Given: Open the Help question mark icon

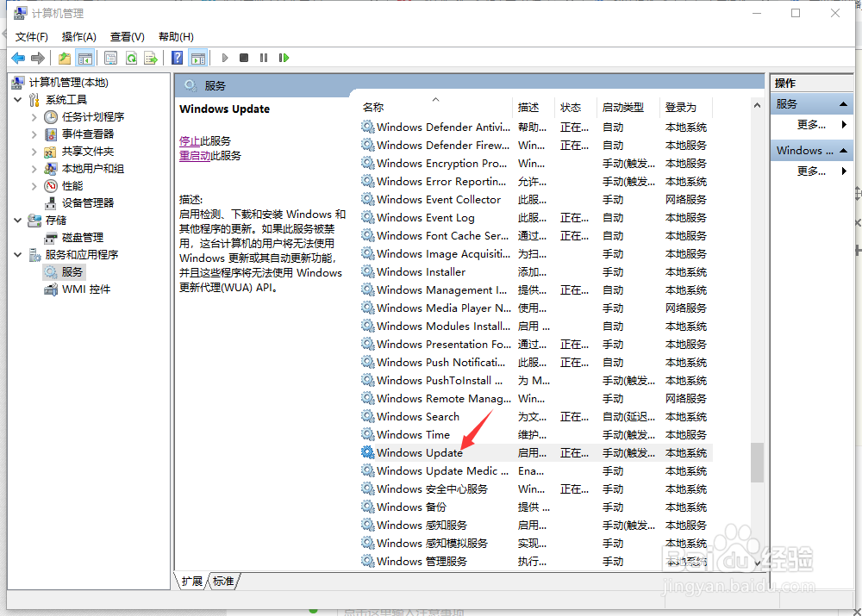Looking at the screenshot, I should tap(177, 58).
